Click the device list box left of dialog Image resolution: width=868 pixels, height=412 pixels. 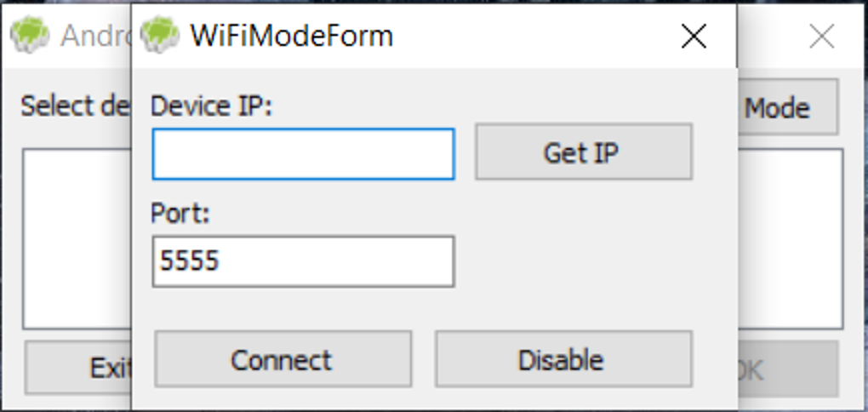coord(77,238)
